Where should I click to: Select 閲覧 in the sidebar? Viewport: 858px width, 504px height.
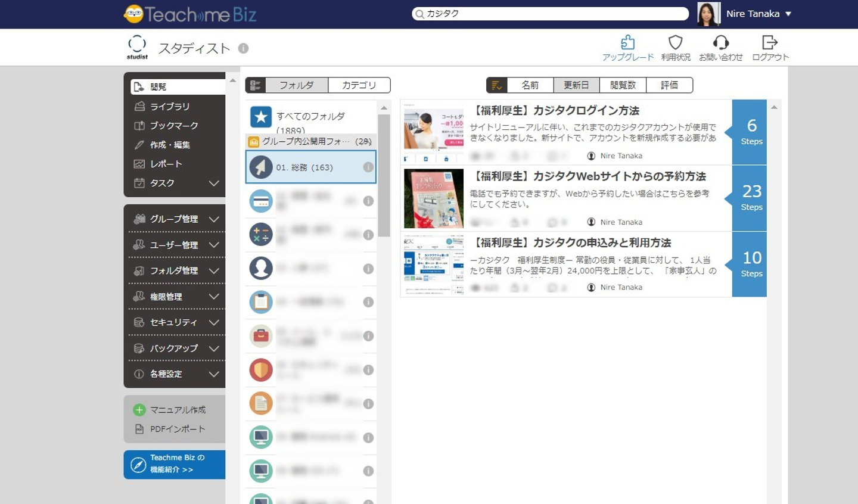point(178,87)
